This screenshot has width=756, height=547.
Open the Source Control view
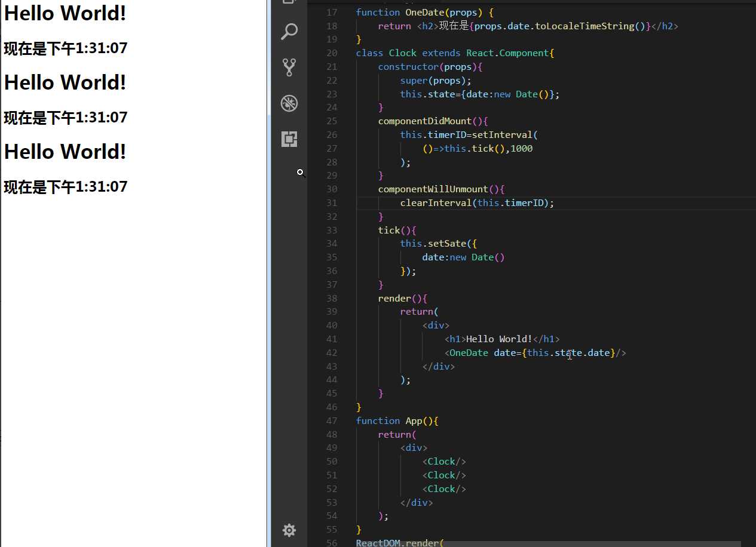coord(289,67)
